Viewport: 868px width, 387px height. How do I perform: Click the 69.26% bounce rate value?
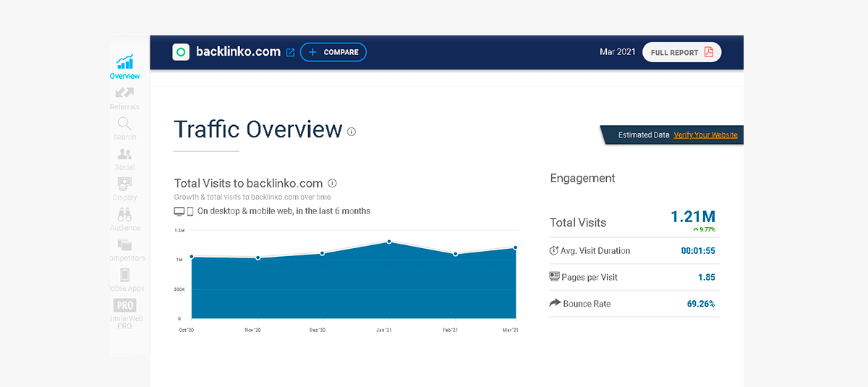701,304
